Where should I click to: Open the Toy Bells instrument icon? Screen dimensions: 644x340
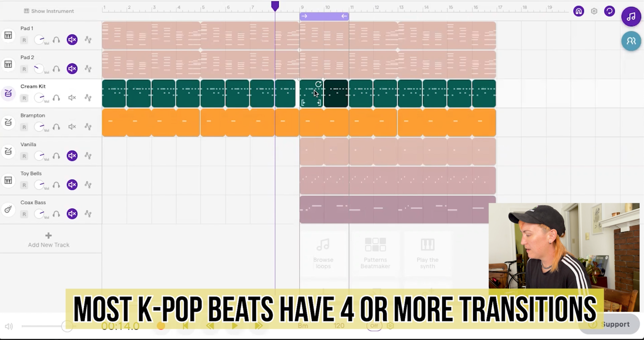coord(8,180)
